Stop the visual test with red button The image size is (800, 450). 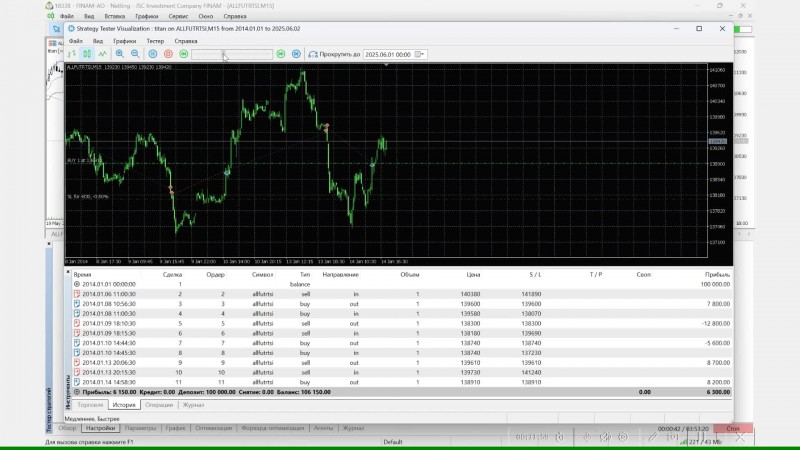[168, 54]
